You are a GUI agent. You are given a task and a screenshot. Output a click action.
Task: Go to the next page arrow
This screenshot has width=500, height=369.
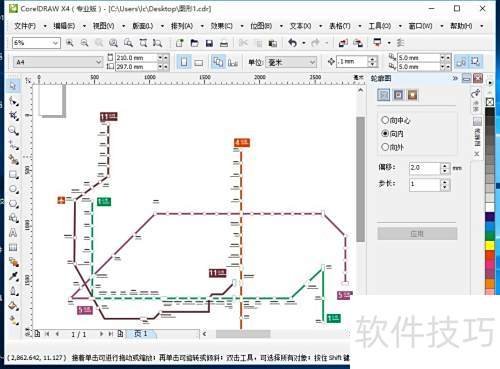101,334
